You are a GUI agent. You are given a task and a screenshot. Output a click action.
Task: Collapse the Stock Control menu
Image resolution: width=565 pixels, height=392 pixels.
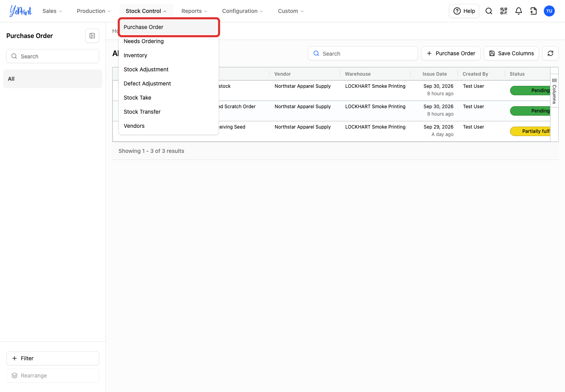[146, 11]
